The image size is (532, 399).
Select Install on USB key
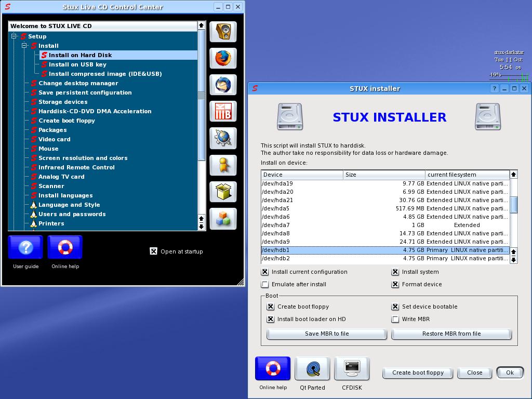(77, 64)
